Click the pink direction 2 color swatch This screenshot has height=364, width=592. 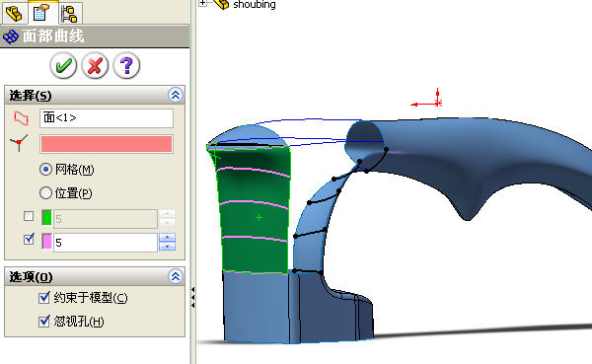[46, 242]
